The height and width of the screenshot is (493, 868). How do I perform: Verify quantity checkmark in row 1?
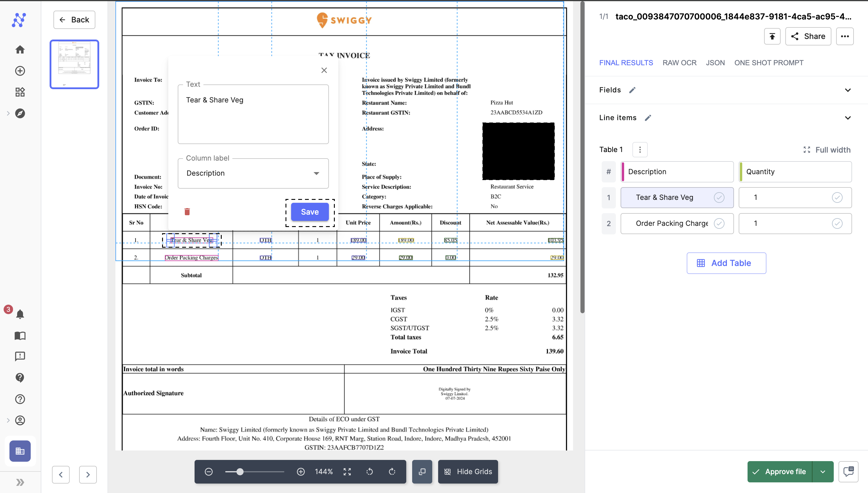pos(837,197)
